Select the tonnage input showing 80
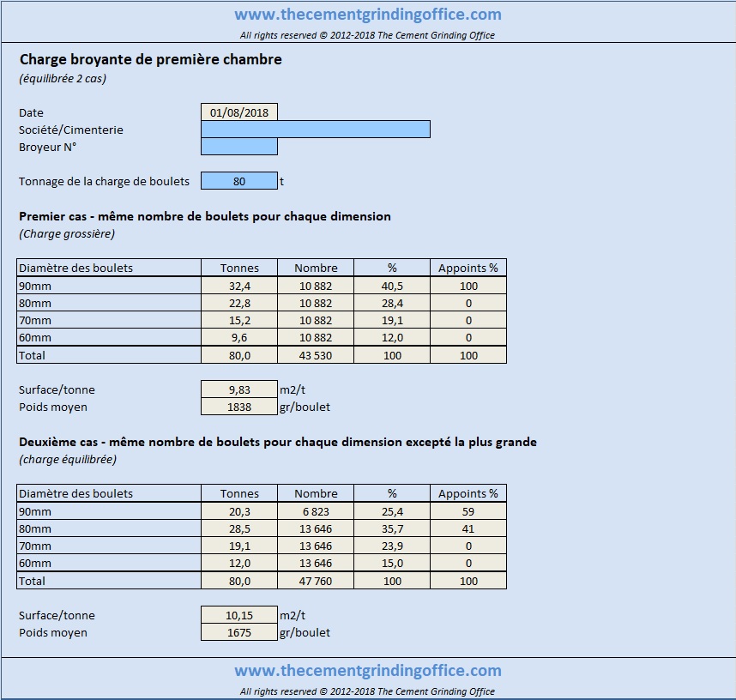736x700 pixels. pyautogui.click(x=239, y=181)
